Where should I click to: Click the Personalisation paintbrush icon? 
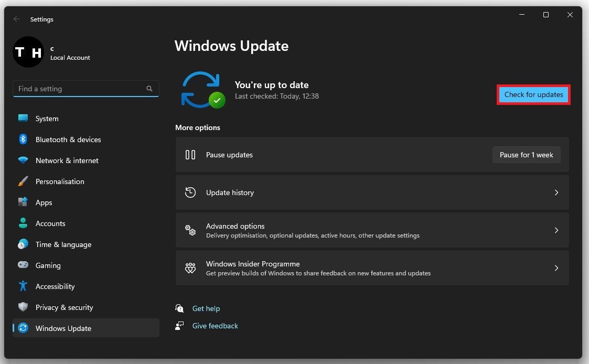click(x=23, y=181)
